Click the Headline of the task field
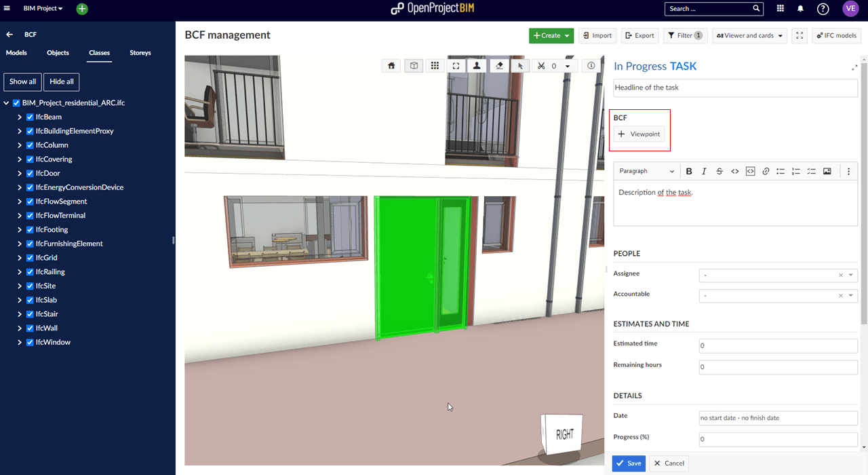This screenshot has height=475, width=868. click(x=735, y=88)
